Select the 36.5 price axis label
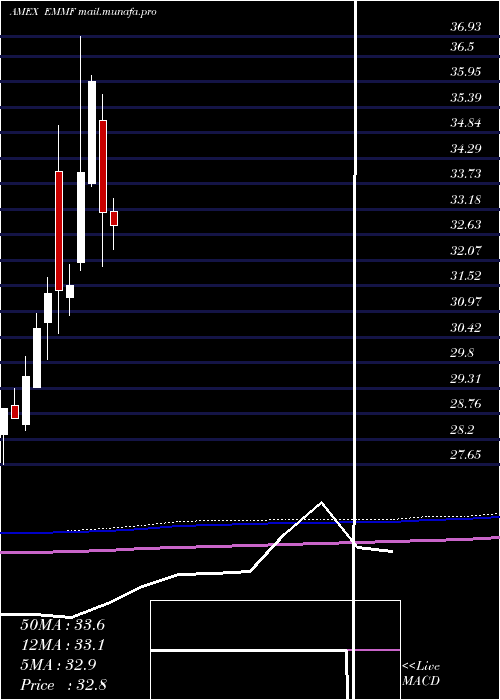 coord(462,47)
